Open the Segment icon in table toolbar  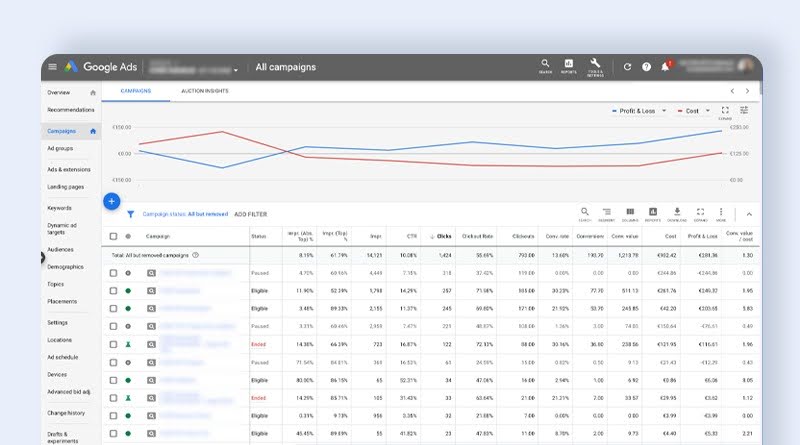tap(607, 214)
